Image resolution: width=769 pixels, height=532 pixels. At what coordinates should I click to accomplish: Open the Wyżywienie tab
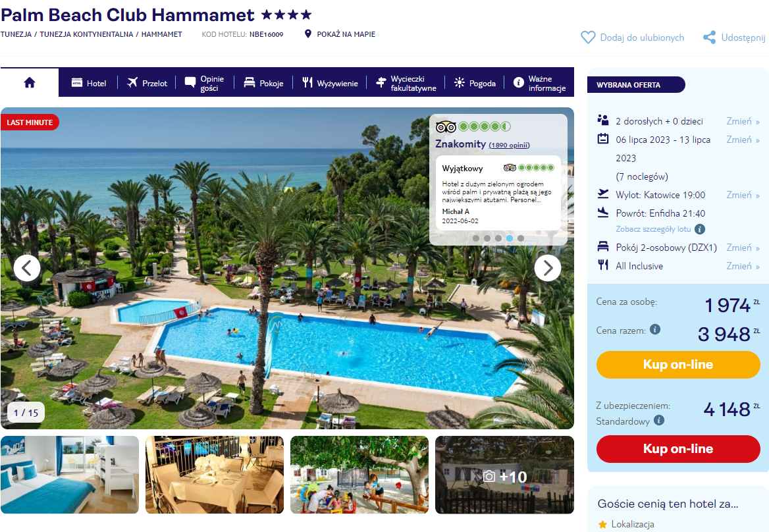[x=330, y=83]
